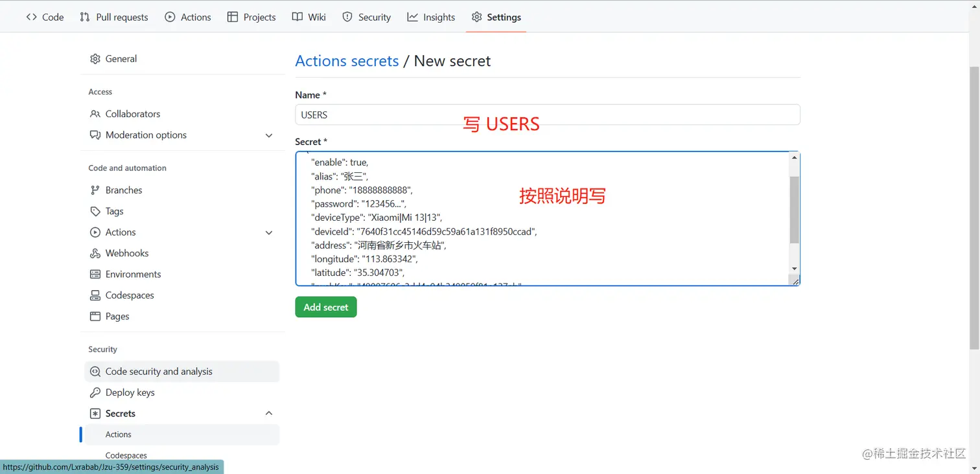Open Environments settings

pyautogui.click(x=182, y=275)
